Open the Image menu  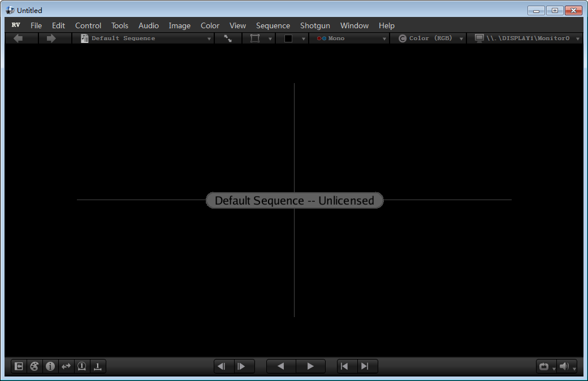[180, 25]
